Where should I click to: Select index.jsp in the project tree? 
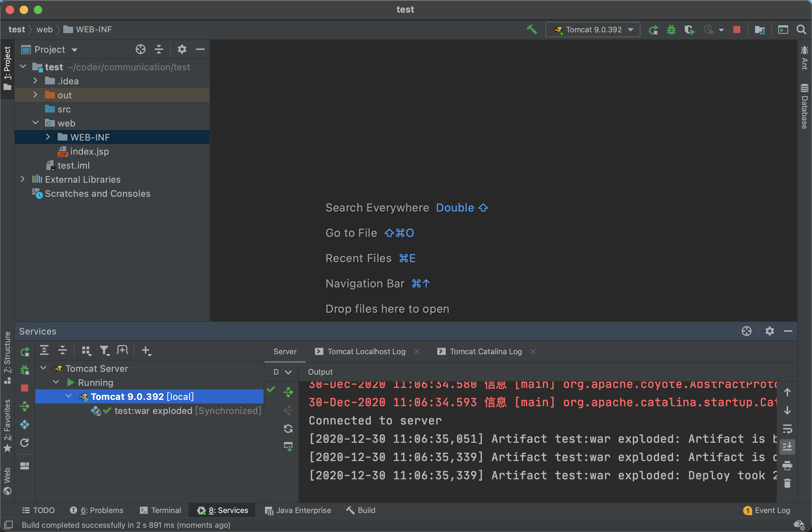point(89,151)
